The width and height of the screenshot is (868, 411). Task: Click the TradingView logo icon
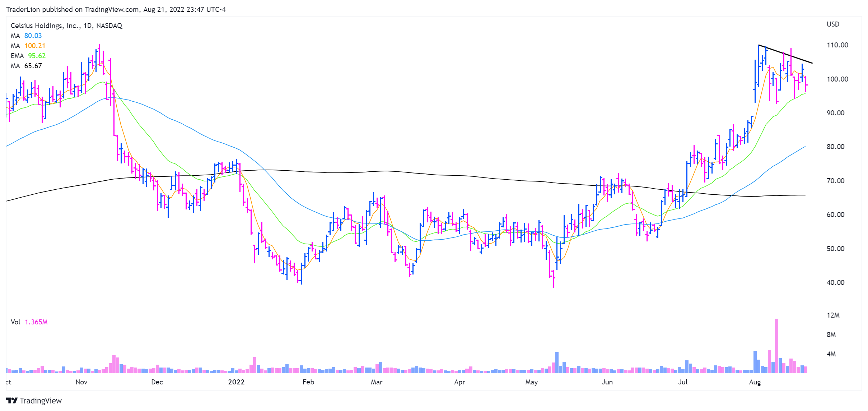pos(12,401)
